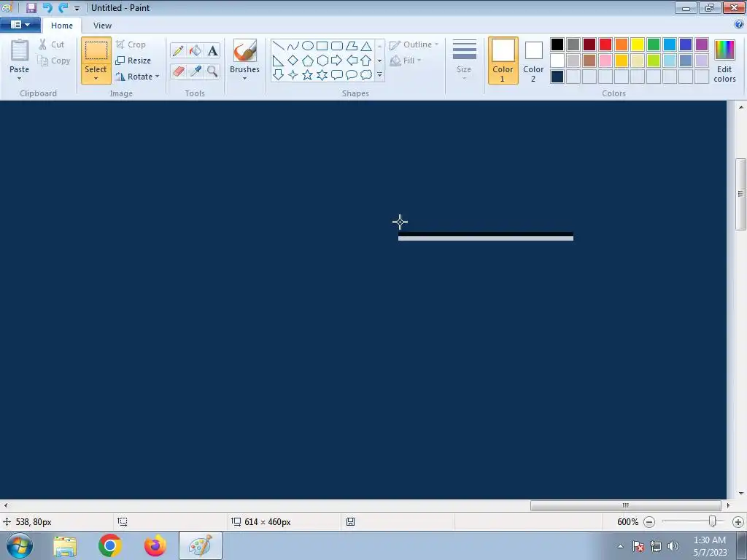
Task: Choose the Diamond shape
Action: click(x=293, y=61)
